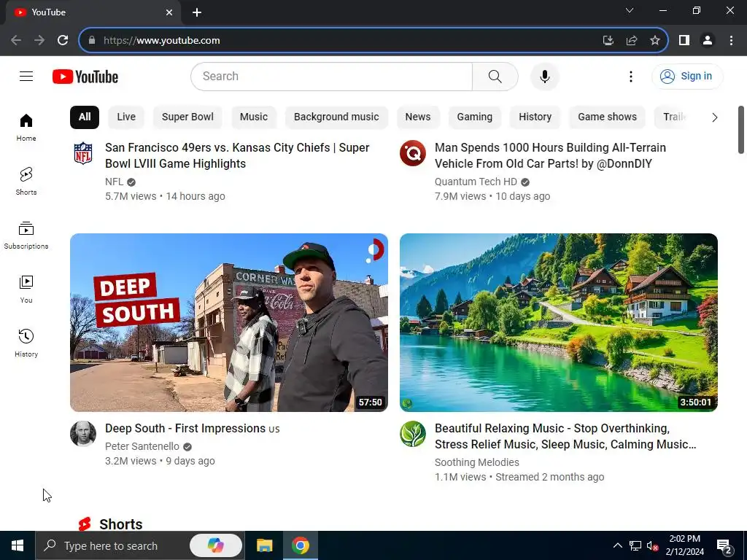Screen dimensions: 747x560
Task: Select the Background music filter chip
Action: [336, 117]
